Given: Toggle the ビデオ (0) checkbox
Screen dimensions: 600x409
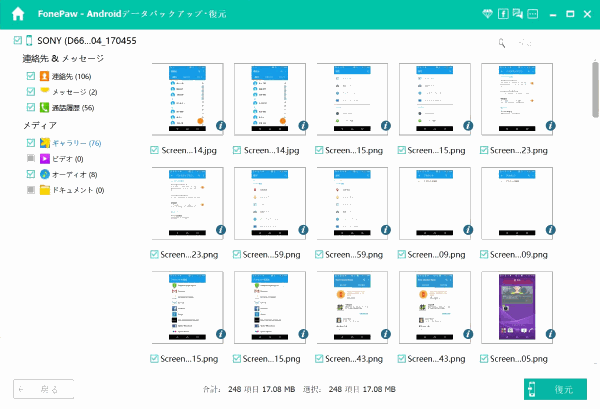Looking at the screenshot, I should (31, 158).
